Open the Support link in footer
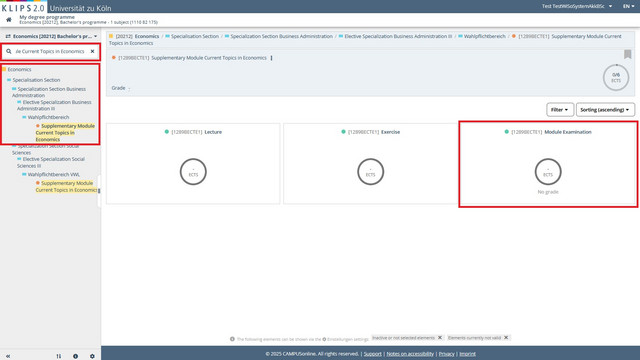Image resolution: width=640 pixels, height=360 pixels. point(373,354)
